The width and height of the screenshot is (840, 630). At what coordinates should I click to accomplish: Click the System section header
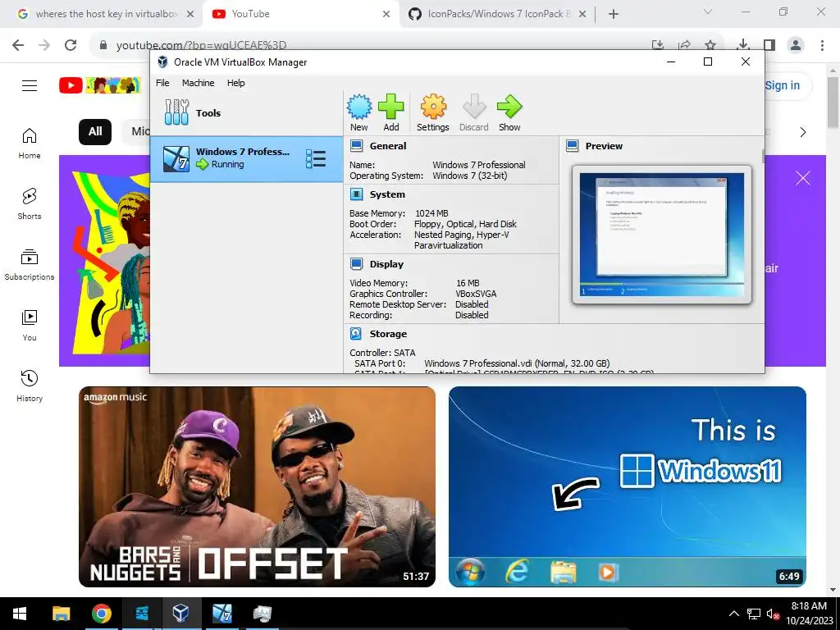(x=387, y=194)
